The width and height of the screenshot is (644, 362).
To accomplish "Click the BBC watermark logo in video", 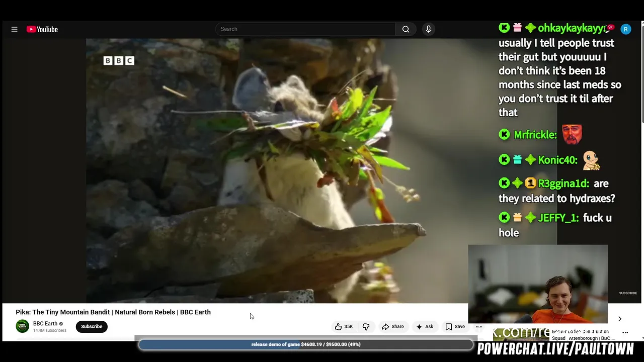I will click(x=119, y=60).
